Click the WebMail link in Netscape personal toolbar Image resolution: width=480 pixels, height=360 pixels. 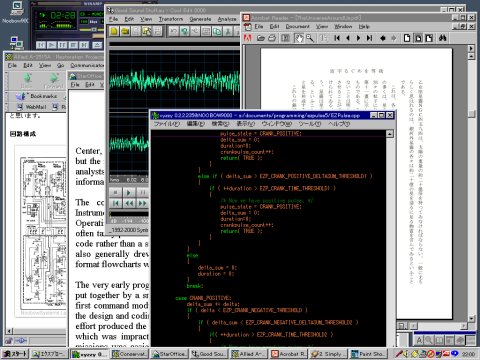pyautogui.click(x=32, y=107)
